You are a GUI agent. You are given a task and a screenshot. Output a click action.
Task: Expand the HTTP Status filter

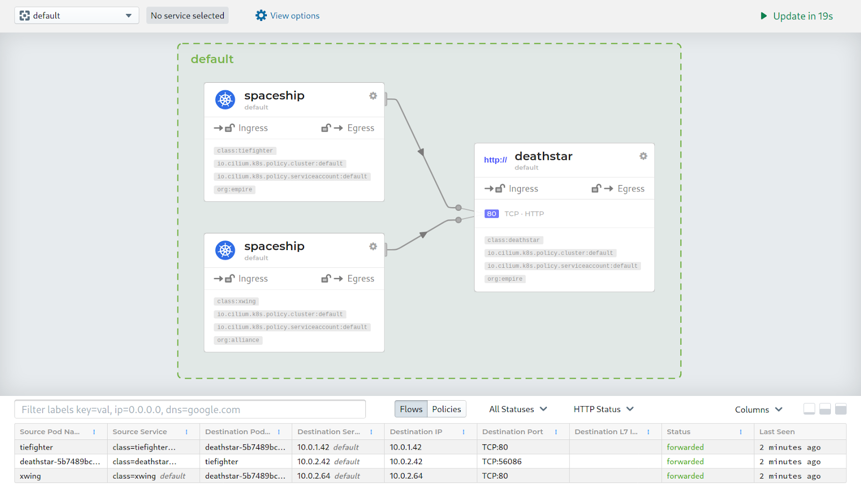(603, 409)
